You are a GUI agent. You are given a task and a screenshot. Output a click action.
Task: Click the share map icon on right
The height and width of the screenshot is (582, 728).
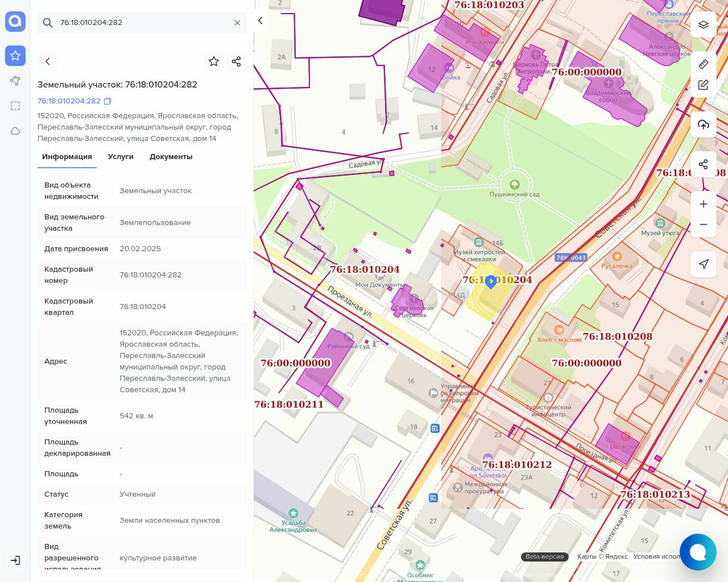pyautogui.click(x=704, y=164)
